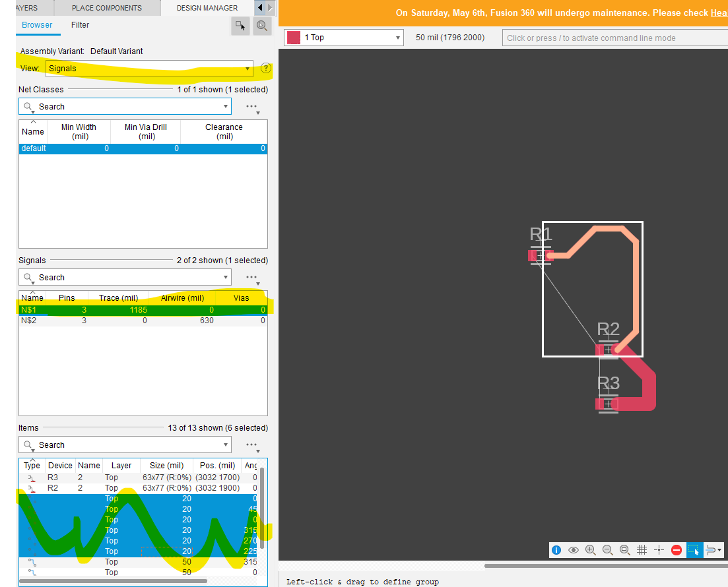
Task: Click the help question mark button
Action: point(265,68)
